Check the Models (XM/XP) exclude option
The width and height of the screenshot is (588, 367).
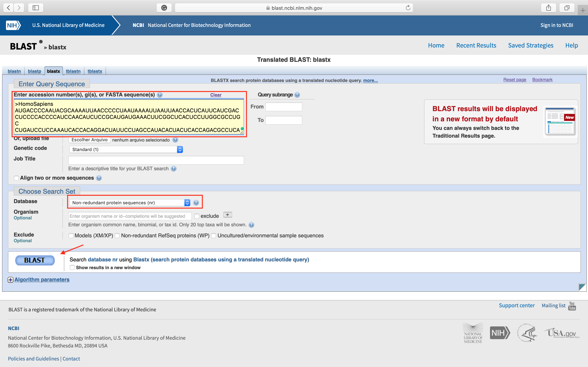[x=71, y=235]
